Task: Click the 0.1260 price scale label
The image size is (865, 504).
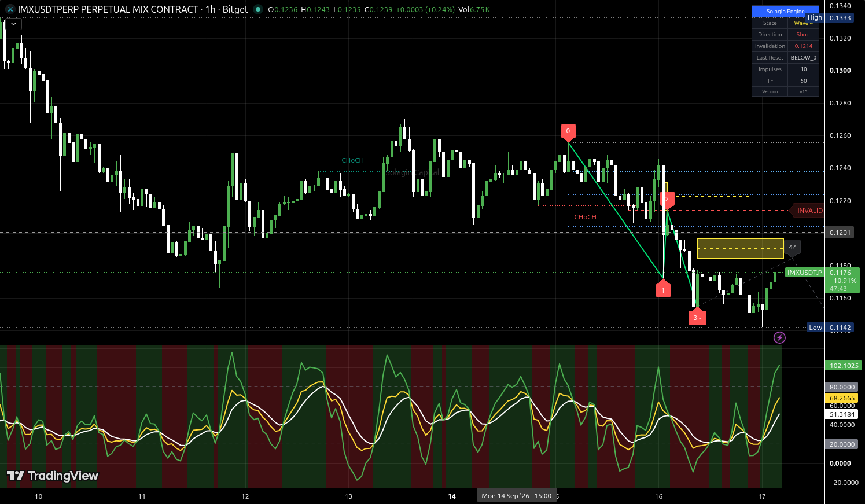Action: pyautogui.click(x=840, y=135)
